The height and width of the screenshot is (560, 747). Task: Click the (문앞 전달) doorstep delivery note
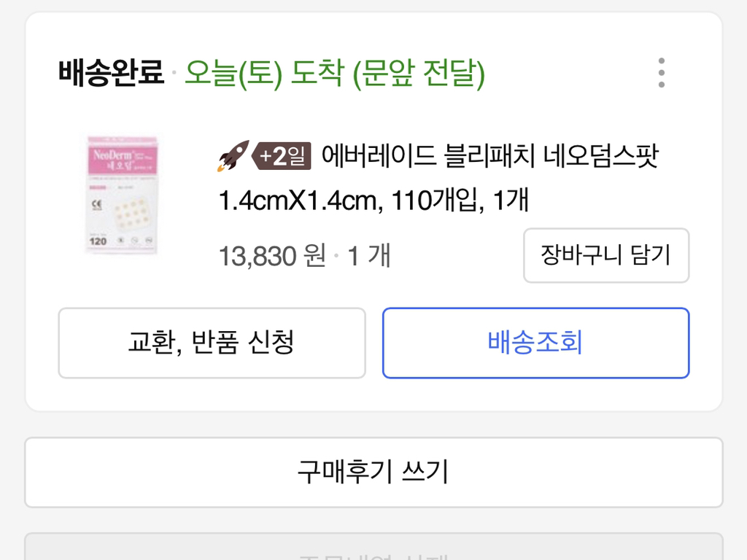coord(419,73)
